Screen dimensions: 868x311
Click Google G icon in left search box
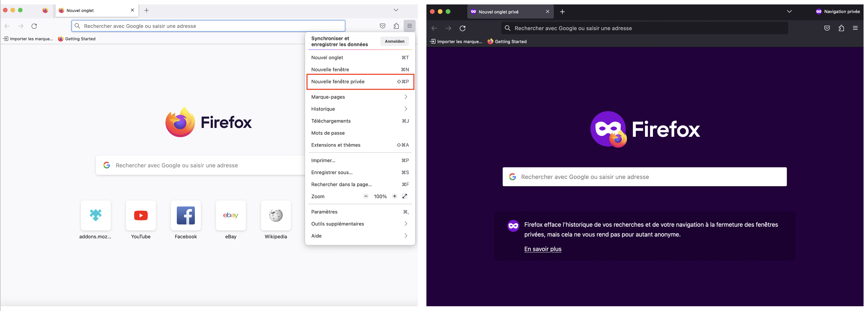(107, 165)
